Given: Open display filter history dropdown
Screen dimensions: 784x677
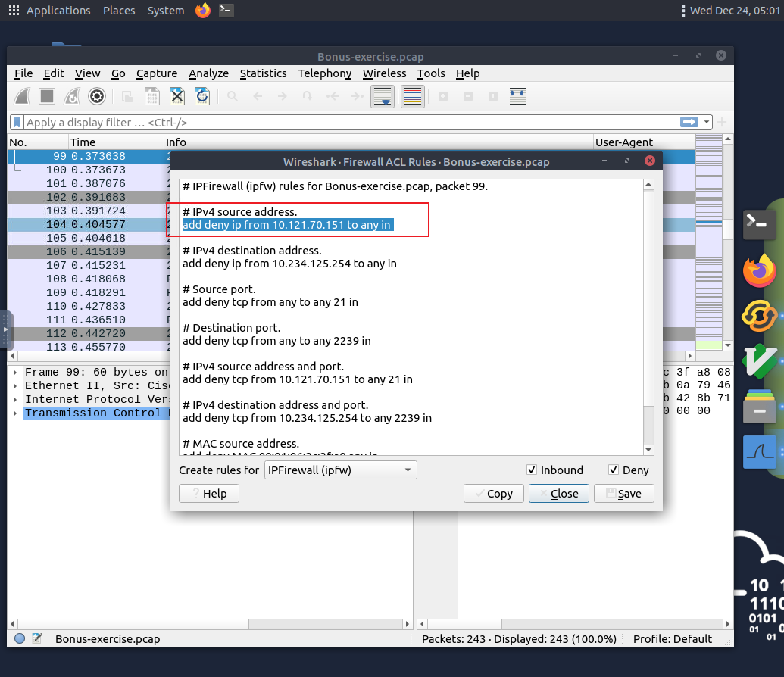Looking at the screenshot, I should click(x=707, y=122).
